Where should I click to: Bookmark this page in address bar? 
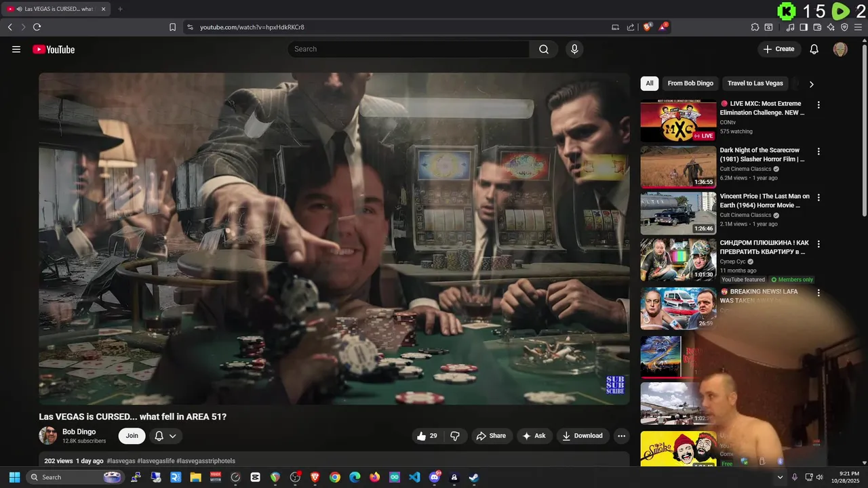(172, 27)
